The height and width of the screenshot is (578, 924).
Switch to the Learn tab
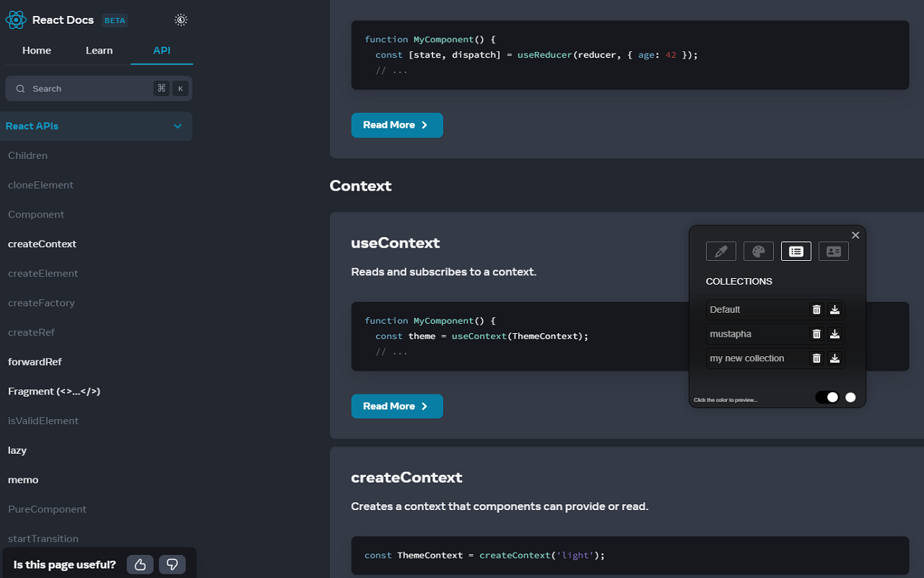coord(99,51)
